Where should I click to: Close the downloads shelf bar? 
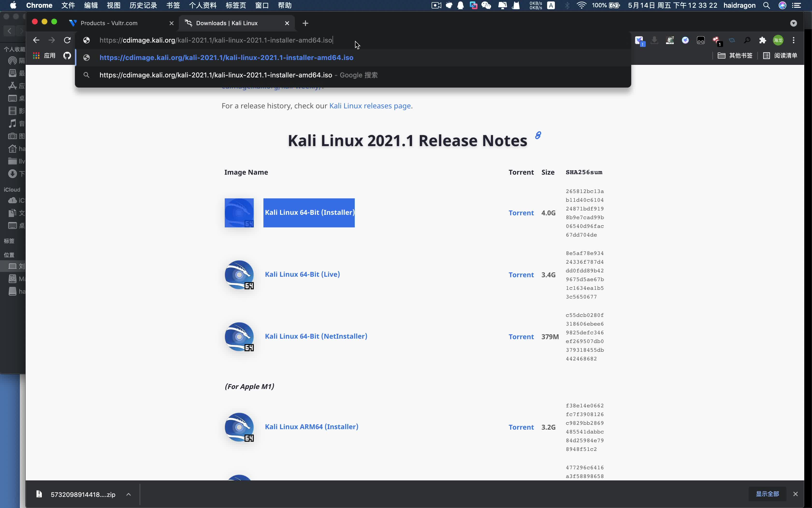pyautogui.click(x=795, y=494)
